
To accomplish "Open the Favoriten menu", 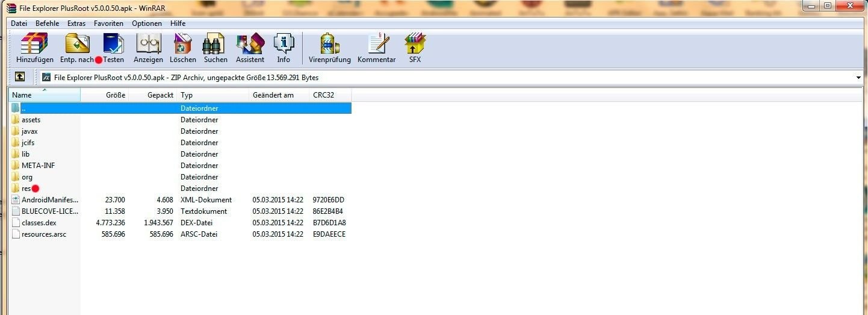I will (109, 23).
